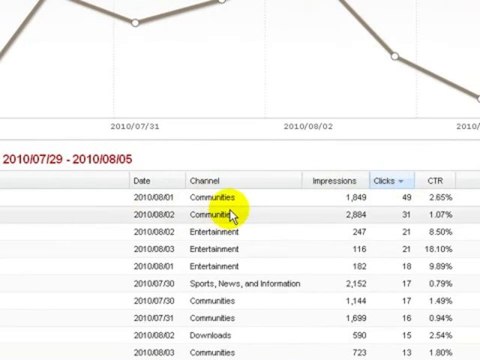Click the 49 clicks value
Viewport: 480px width, 360px height.
406,197
